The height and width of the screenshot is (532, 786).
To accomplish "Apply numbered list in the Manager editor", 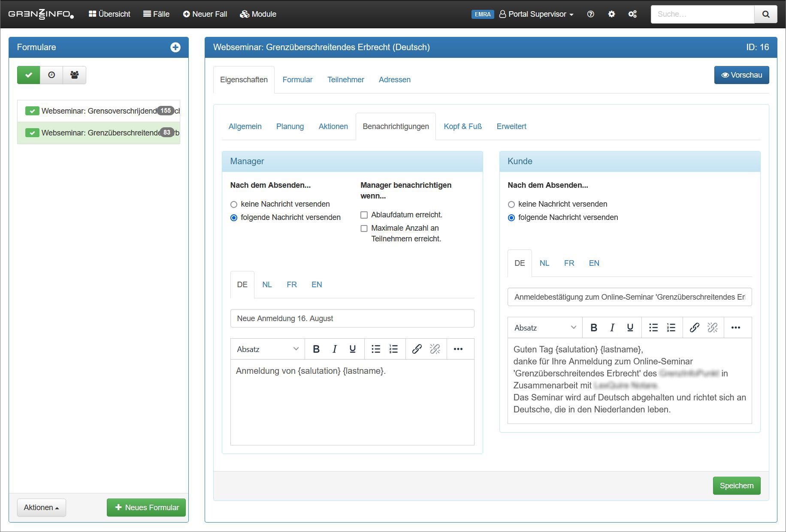I will (x=393, y=349).
